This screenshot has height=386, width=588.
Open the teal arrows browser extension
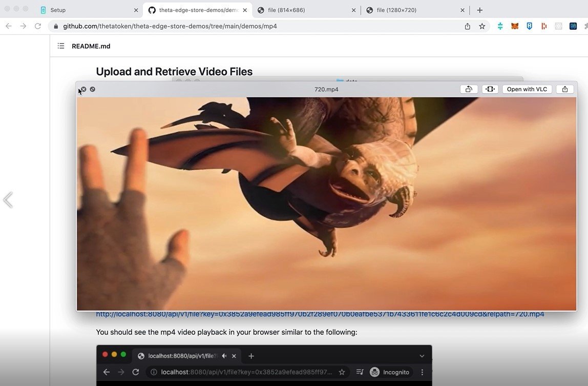click(500, 26)
